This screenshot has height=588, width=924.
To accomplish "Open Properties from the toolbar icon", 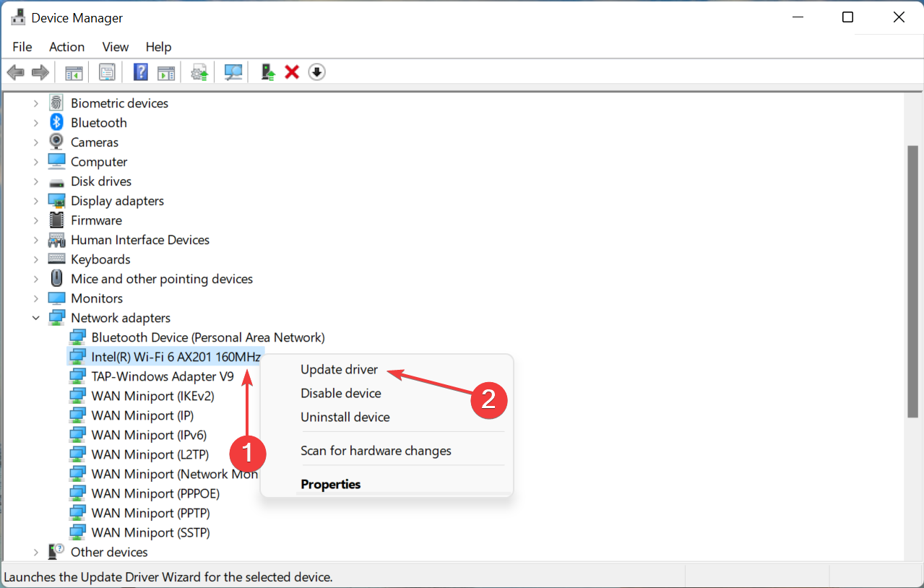I will click(108, 72).
